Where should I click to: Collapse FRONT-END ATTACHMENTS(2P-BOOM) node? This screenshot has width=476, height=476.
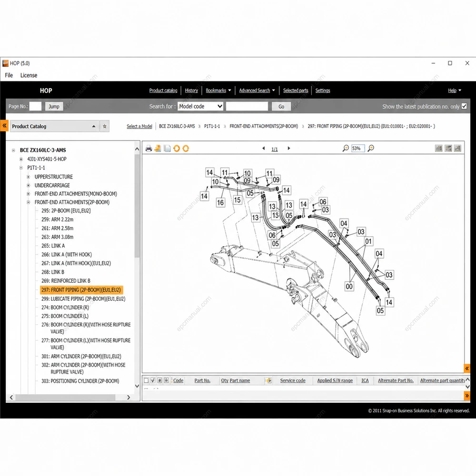(x=28, y=202)
